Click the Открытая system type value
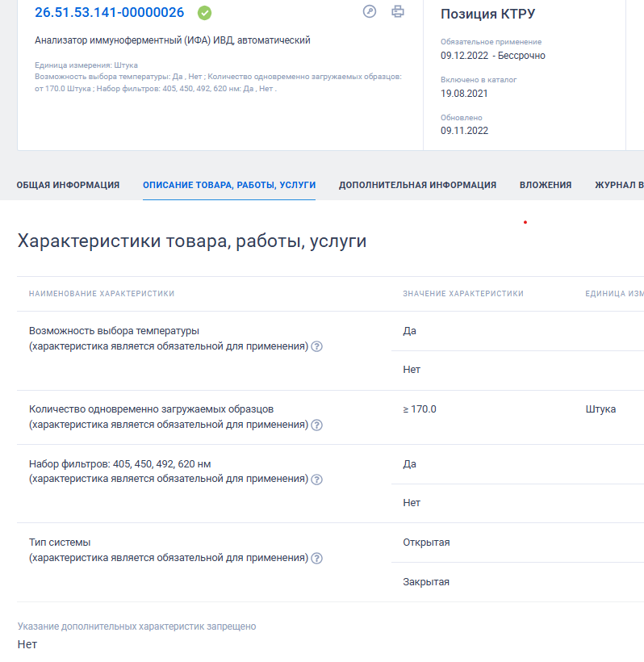Image resolution: width=644 pixels, height=662 pixels. tap(426, 543)
